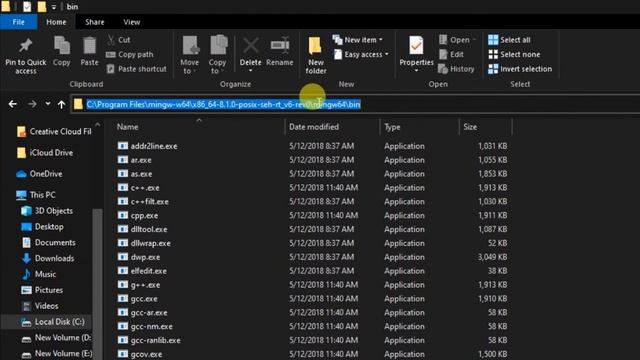Select the gcc.exe file
This screenshot has height=360, width=640.
[138, 299]
